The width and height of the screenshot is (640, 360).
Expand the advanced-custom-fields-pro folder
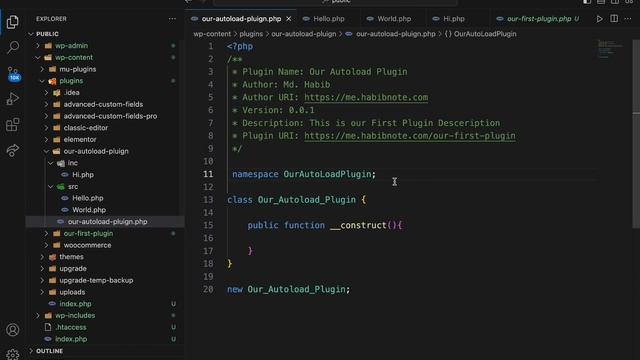click(x=46, y=116)
